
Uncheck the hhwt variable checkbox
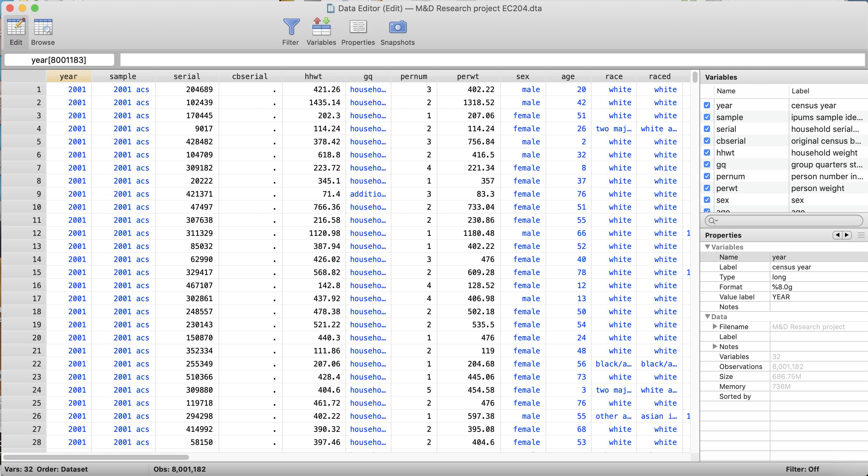pyautogui.click(x=707, y=152)
